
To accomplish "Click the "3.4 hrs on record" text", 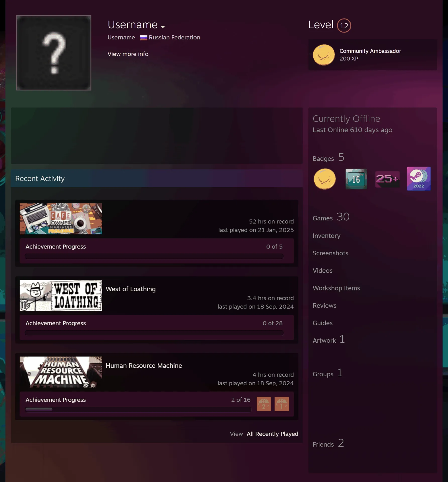I will click(270, 298).
